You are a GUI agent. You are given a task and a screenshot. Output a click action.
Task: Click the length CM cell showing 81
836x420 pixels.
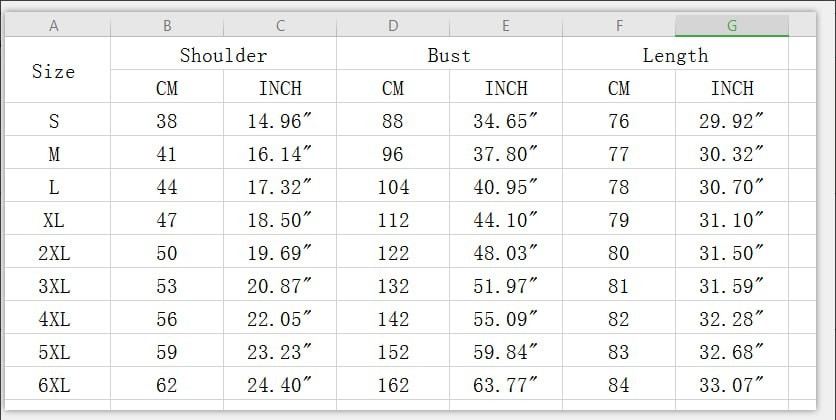coord(619,286)
